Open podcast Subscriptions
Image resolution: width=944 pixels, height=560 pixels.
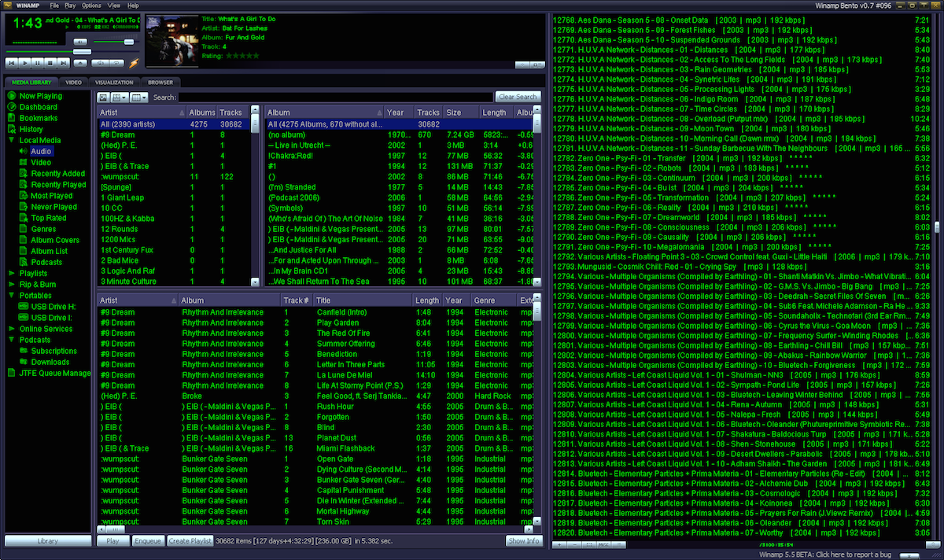[53, 351]
